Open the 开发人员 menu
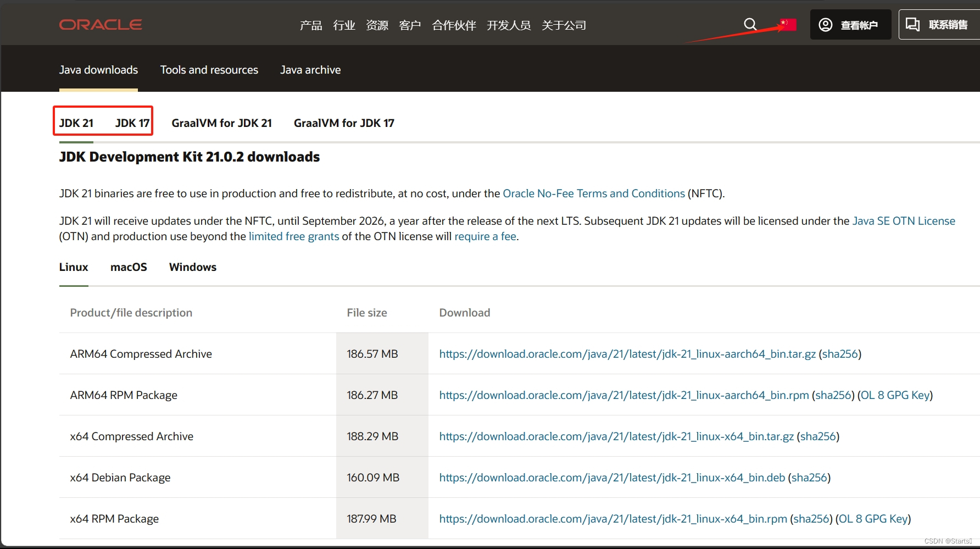The width and height of the screenshot is (980, 549). [509, 25]
